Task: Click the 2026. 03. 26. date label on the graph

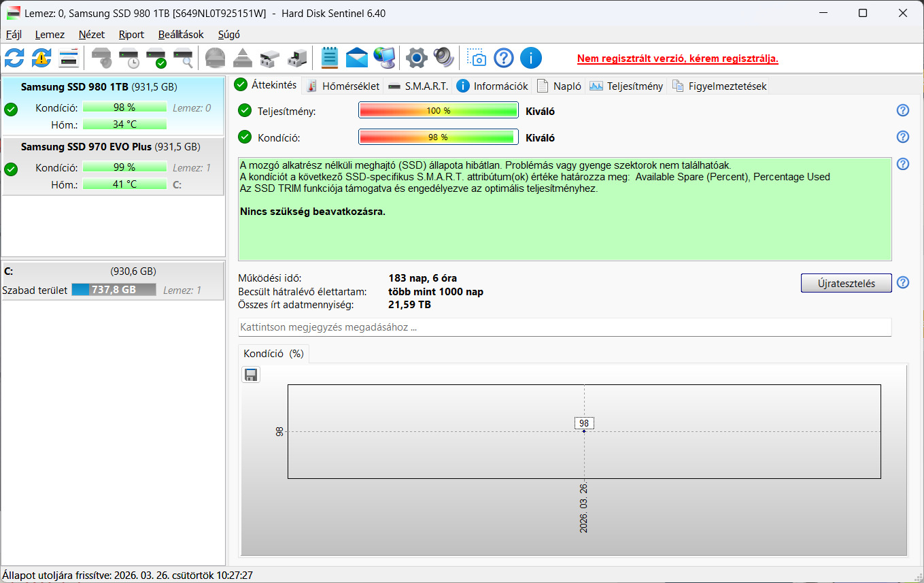Action: pos(584,507)
